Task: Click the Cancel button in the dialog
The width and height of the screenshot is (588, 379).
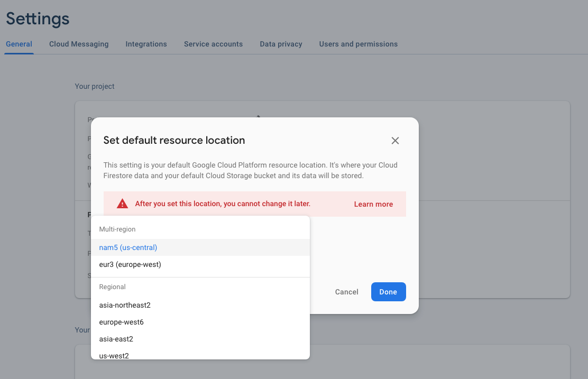Action: [x=346, y=292]
